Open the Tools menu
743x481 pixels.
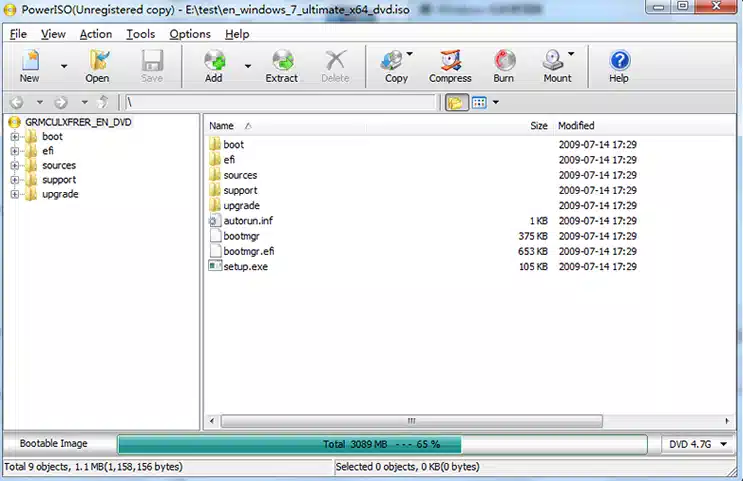click(x=140, y=34)
